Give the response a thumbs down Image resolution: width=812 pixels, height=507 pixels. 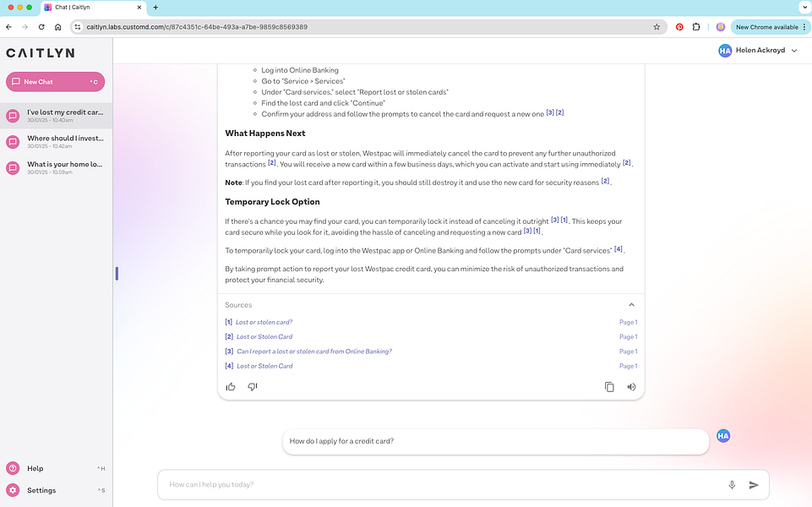click(252, 387)
